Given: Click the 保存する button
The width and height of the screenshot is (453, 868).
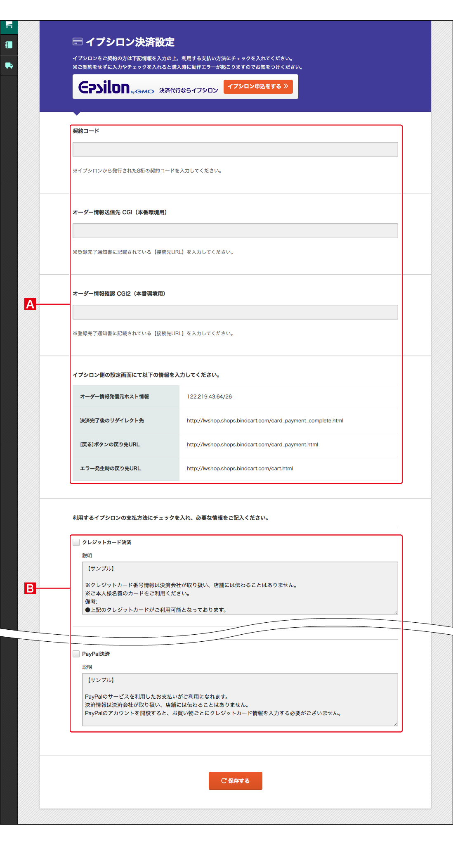Looking at the screenshot, I should tap(235, 780).
